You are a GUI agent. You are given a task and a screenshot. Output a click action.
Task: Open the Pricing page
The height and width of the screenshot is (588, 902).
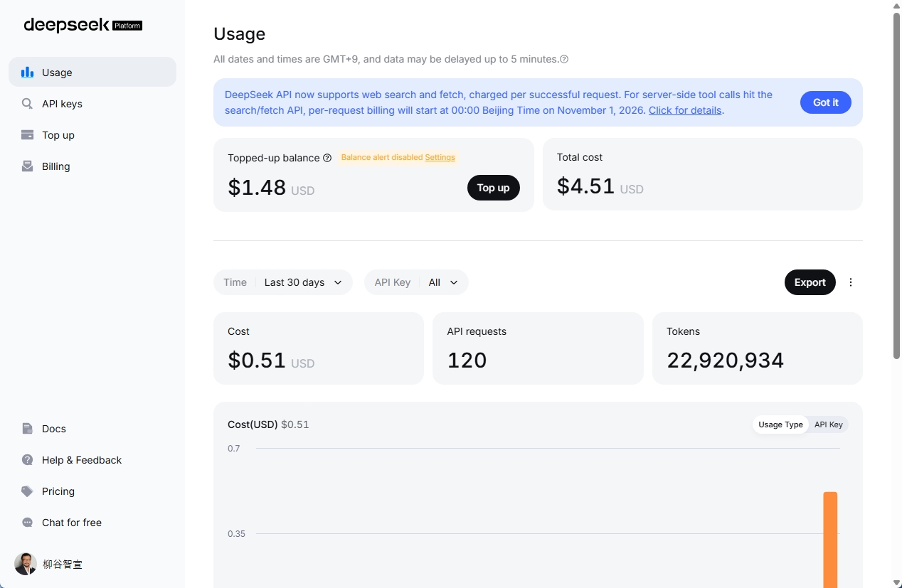[x=92, y=491]
